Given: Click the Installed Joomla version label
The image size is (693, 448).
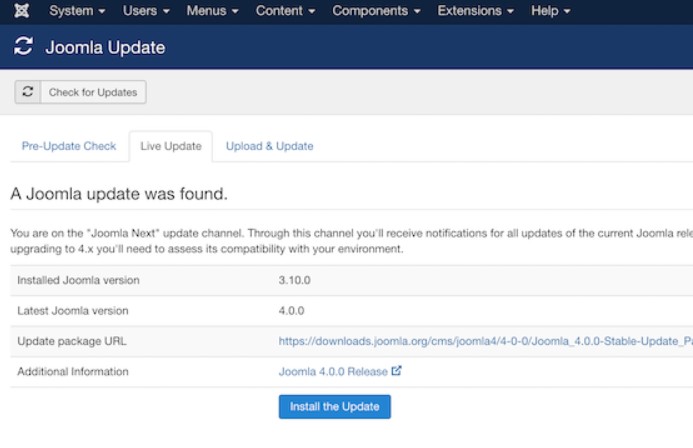Looking at the screenshot, I should point(78,280).
